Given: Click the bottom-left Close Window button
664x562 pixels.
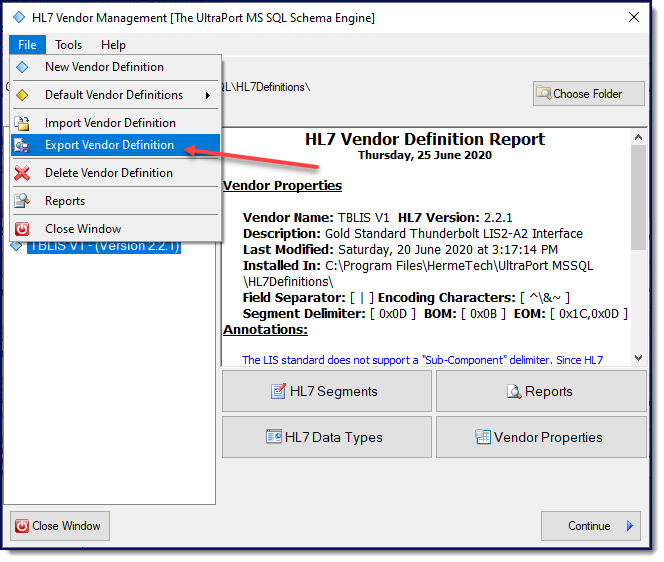Looking at the screenshot, I should [60, 526].
